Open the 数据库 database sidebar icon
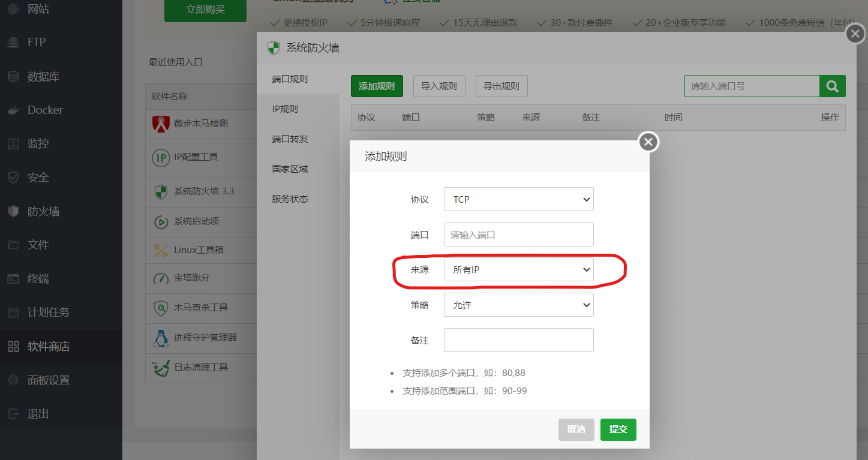 [13, 77]
